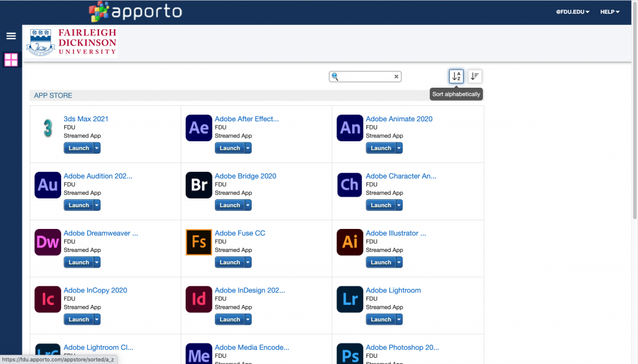Open the Adobe Photoshop 20... title link
Image resolution: width=638 pixels, height=364 pixels.
coord(402,347)
